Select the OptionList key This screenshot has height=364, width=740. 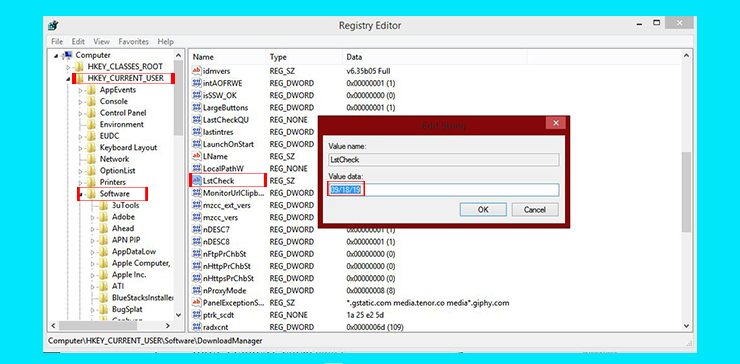coord(118,170)
